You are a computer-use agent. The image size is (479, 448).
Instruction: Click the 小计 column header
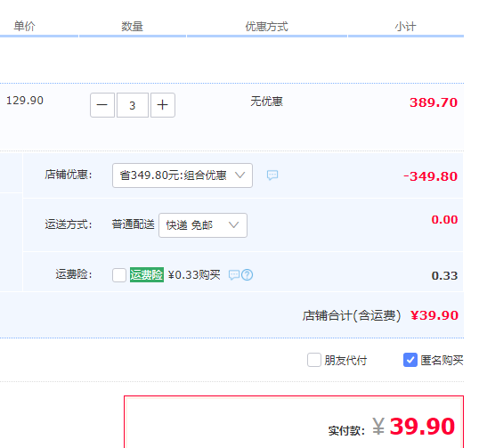pos(405,27)
